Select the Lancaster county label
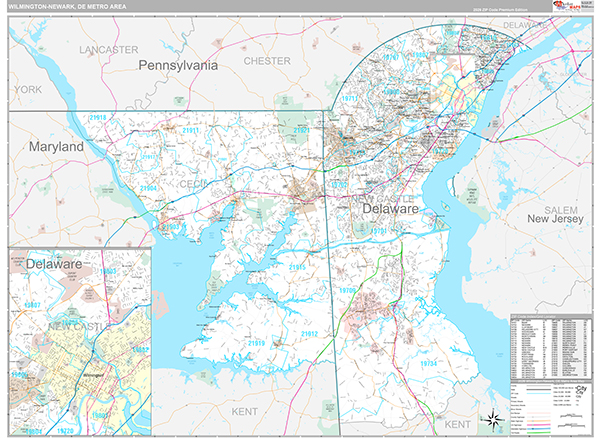The image size is (600, 438). (109, 49)
